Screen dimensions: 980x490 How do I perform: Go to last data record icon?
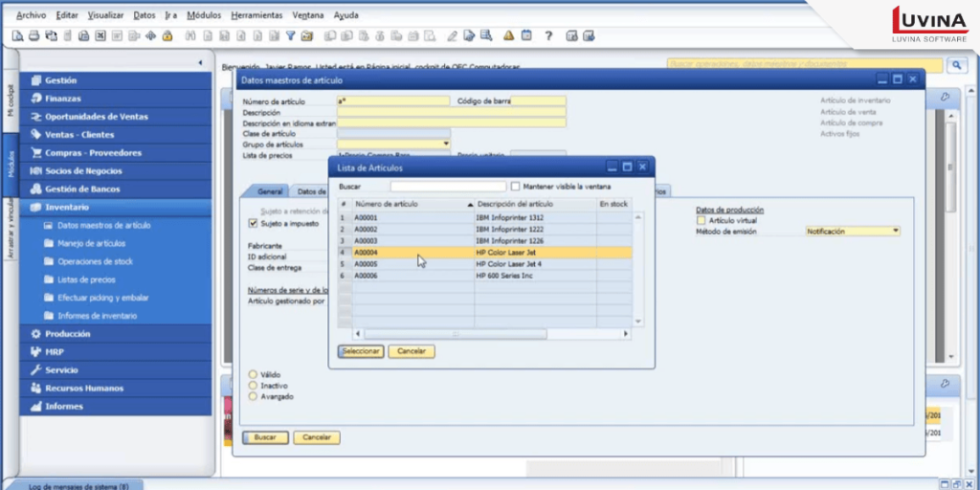pos(273,35)
